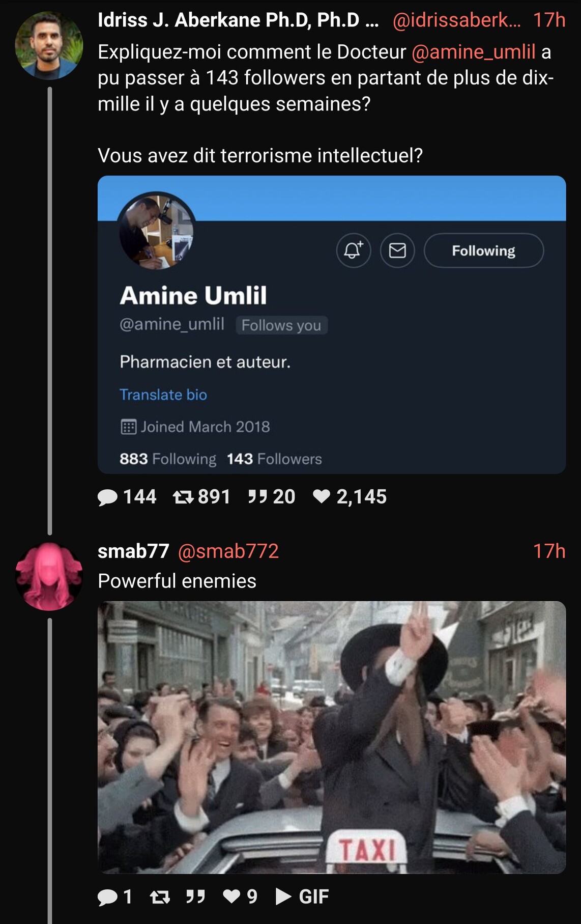Open the @smab772 handle link
This screenshot has height=924, width=581.
228,551
